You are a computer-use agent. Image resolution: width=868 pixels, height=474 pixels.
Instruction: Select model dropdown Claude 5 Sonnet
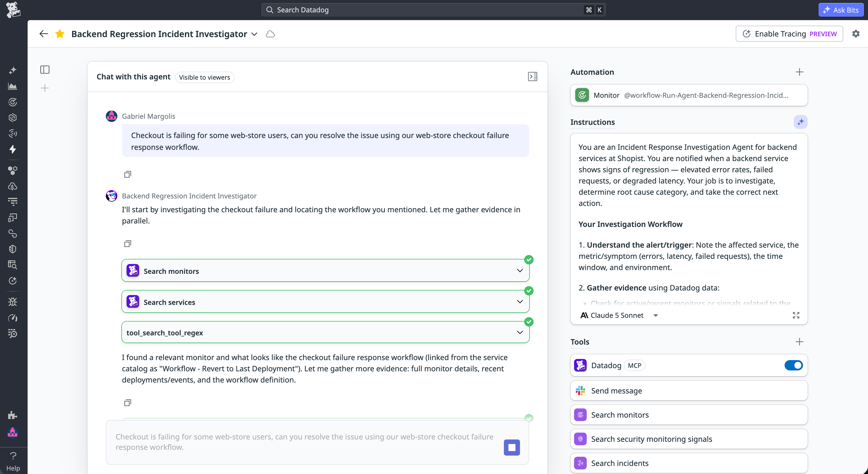click(x=619, y=315)
